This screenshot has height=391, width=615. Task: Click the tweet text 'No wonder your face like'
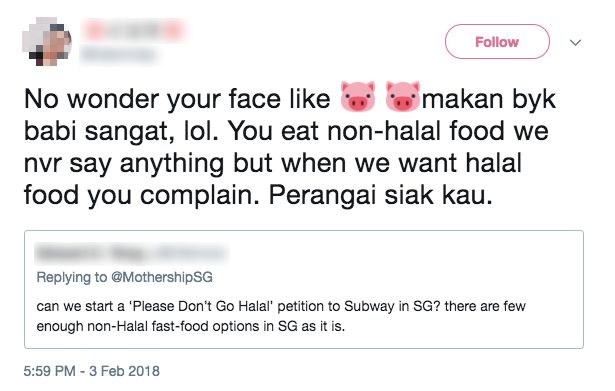pos(177,98)
